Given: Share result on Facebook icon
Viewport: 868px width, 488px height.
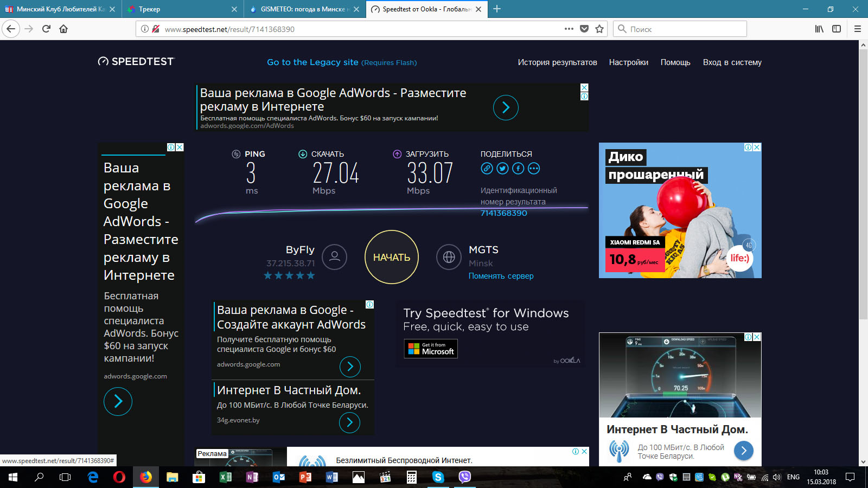Looking at the screenshot, I should 518,169.
